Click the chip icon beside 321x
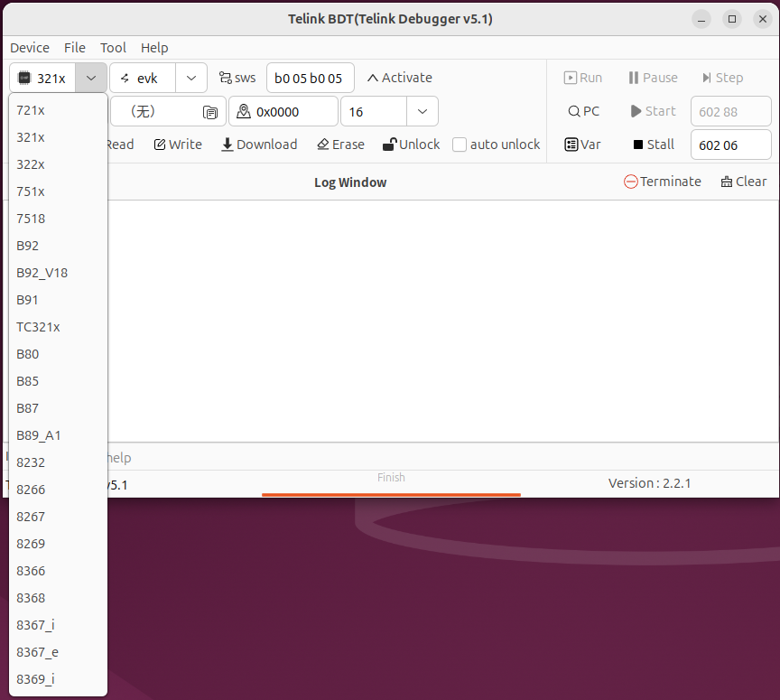This screenshot has width=780, height=700. click(23, 79)
